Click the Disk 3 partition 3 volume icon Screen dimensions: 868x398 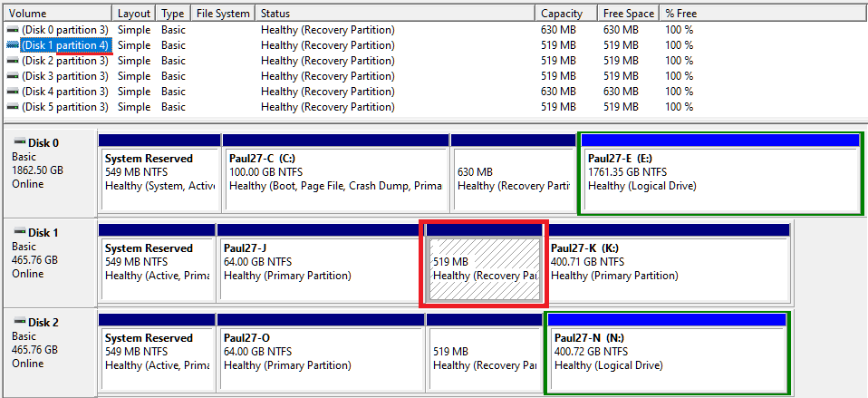tap(13, 76)
